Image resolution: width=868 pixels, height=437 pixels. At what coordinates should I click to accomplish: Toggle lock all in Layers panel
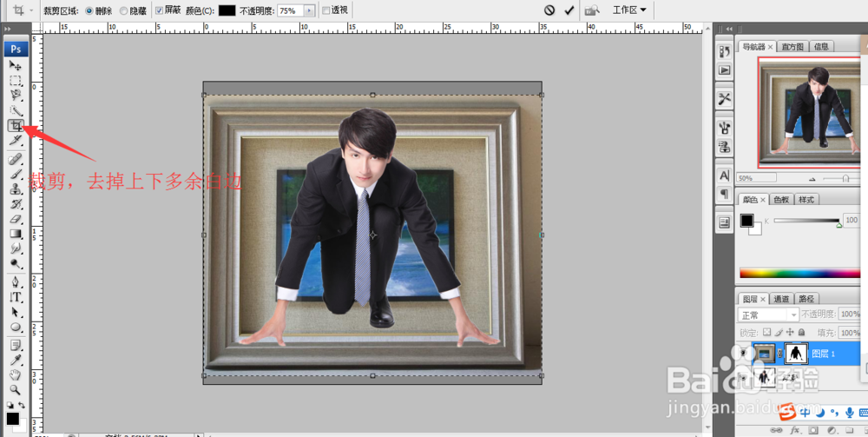click(801, 333)
